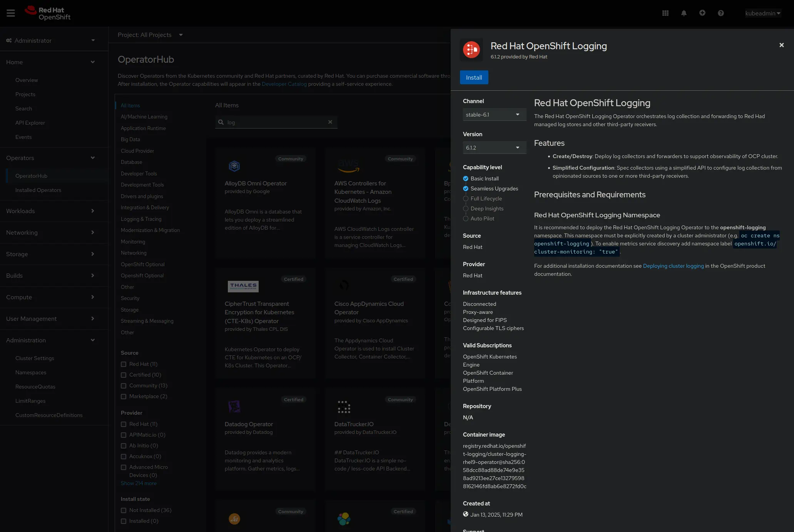794x532 pixels.
Task: Open the Channel stable-6.1 dropdown
Action: (x=494, y=115)
